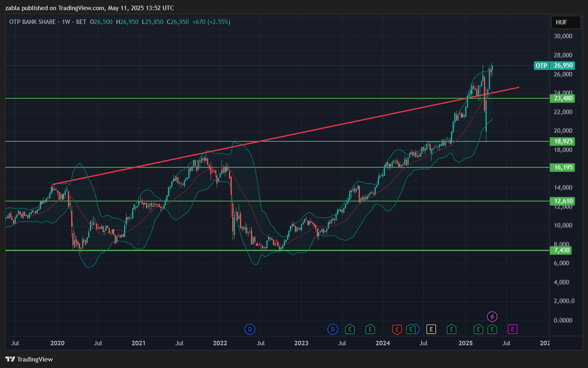The height and width of the screenshot is (368, 588).
Task: Click the close value C26,950
Action: point(178,22)
